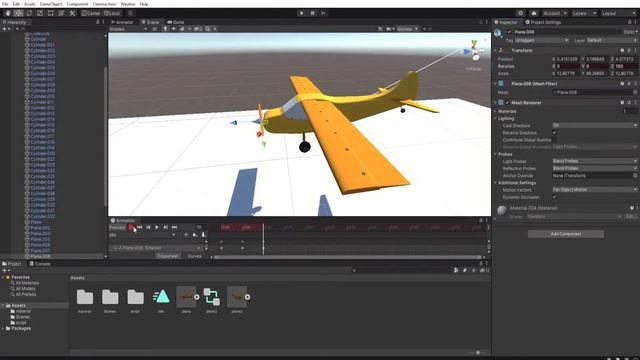
Task: Click the scene orientation gizmo
Action: (x=474, y=51)
